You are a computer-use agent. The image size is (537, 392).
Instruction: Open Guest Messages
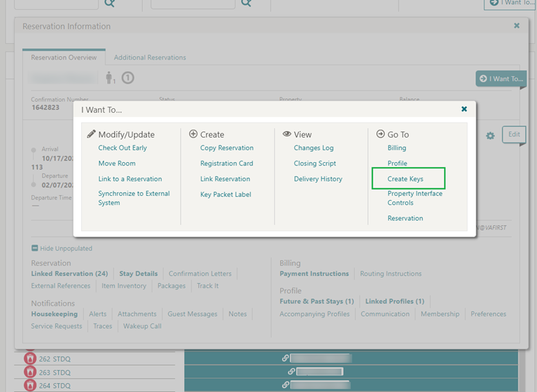coord(192,314)
